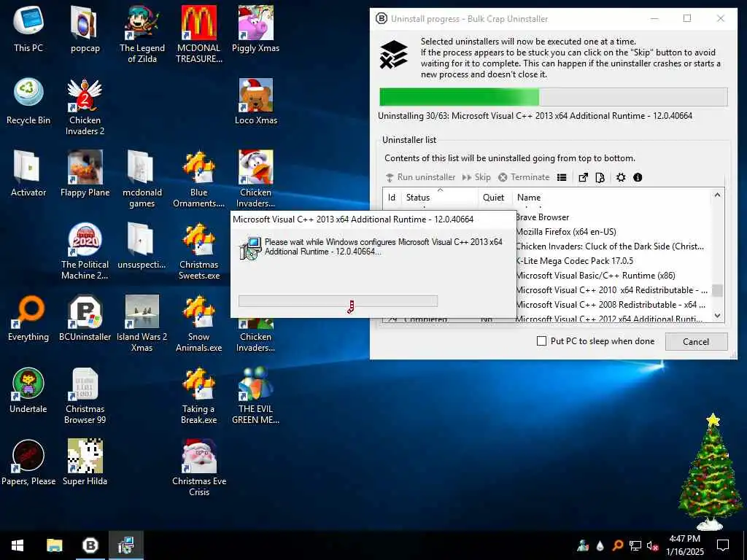Select The Legend of Zilda shortcut
This screenshot has height=560, width=747.
(142, 34)
